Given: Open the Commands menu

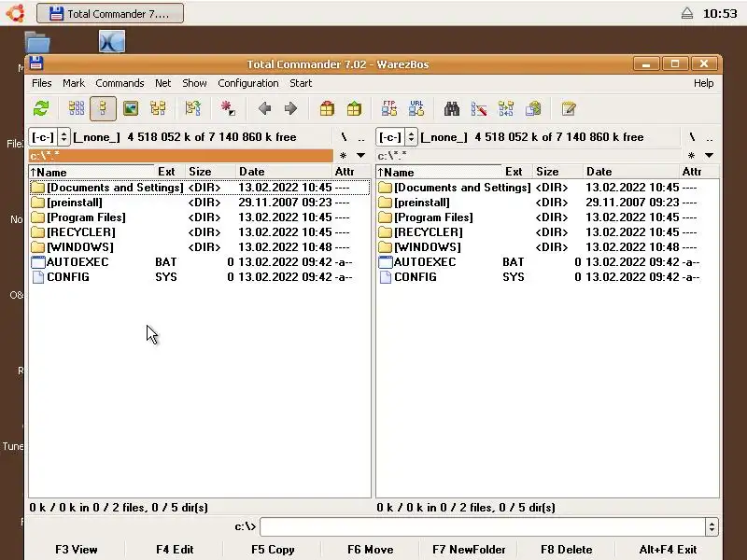Looking at the screenshot, I should 120,83.
